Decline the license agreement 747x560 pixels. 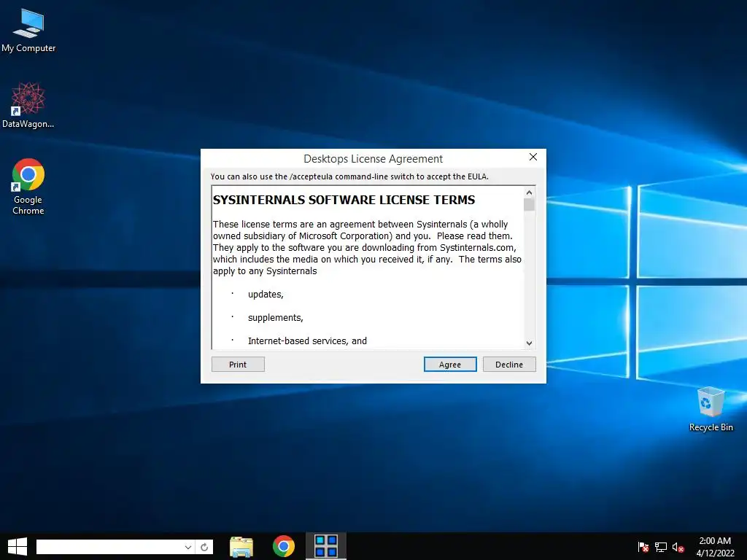(508, 365)
